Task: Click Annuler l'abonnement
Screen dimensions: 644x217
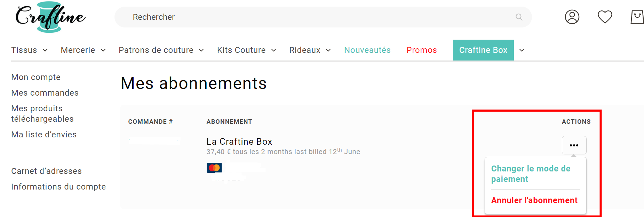Action: tap(534, 200)
